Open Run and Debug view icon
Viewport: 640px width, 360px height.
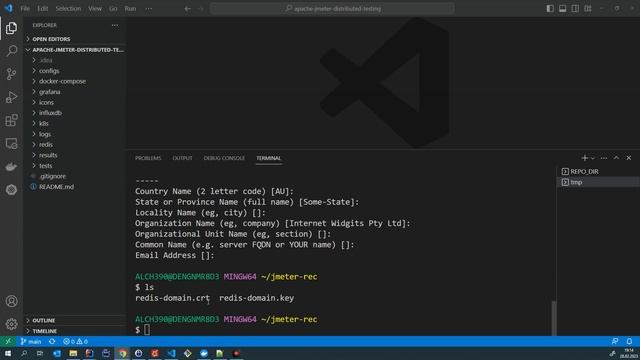point(11,97)
